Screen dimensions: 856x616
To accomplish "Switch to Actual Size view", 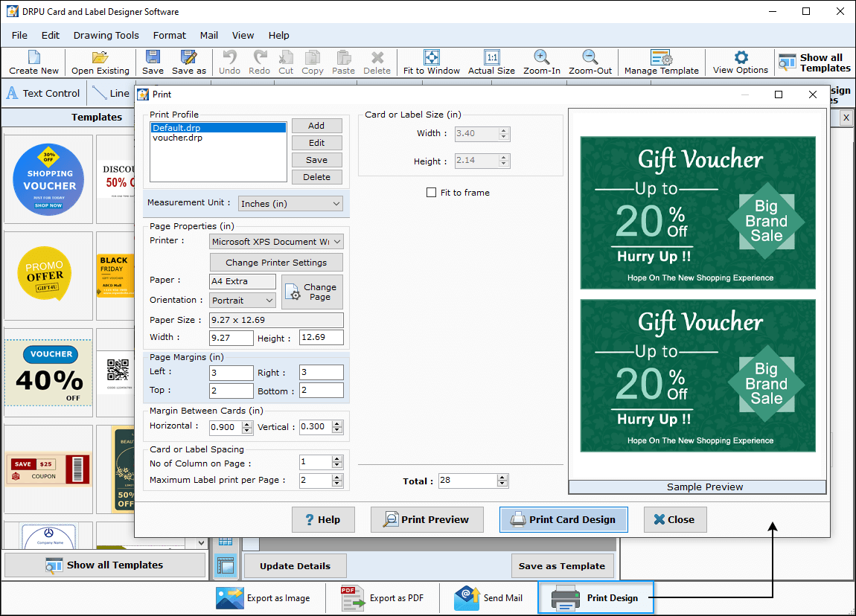I will click(x=491, y=62).
